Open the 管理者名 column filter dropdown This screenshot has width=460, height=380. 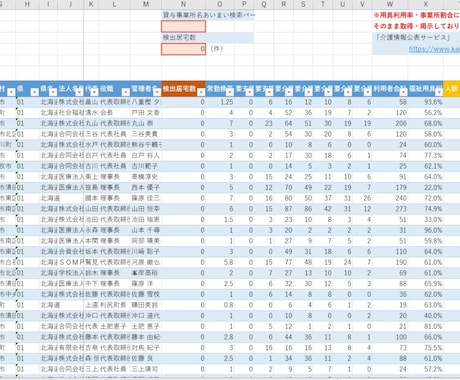(157, 92)
